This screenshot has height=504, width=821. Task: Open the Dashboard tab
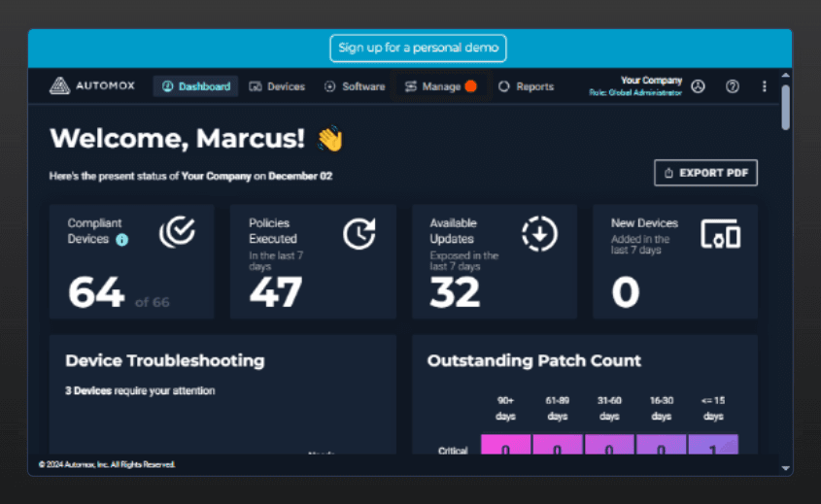[x=196, y=86]
